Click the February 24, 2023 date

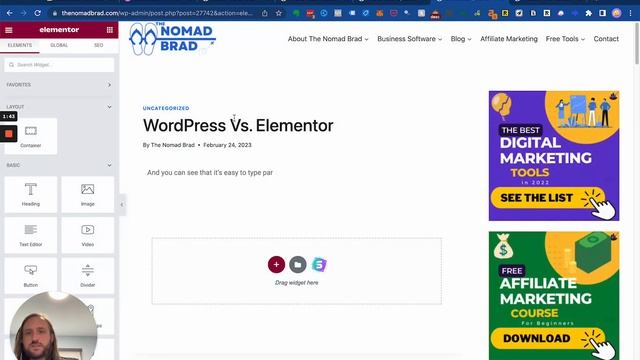point(227,145)
